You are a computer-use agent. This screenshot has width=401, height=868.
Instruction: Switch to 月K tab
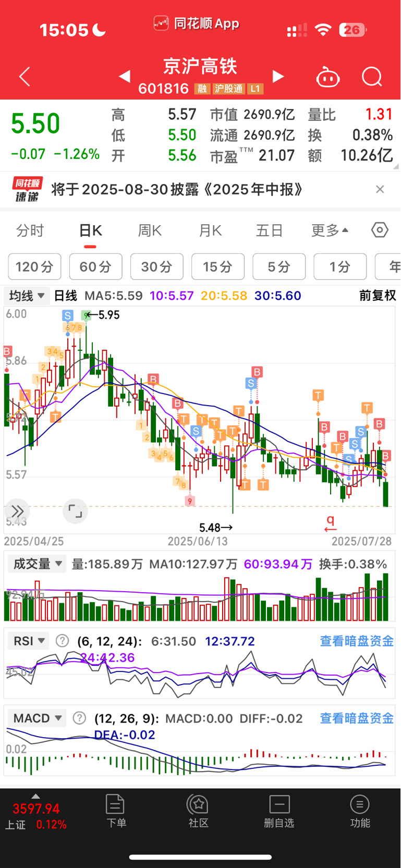[x=210, y=230]
